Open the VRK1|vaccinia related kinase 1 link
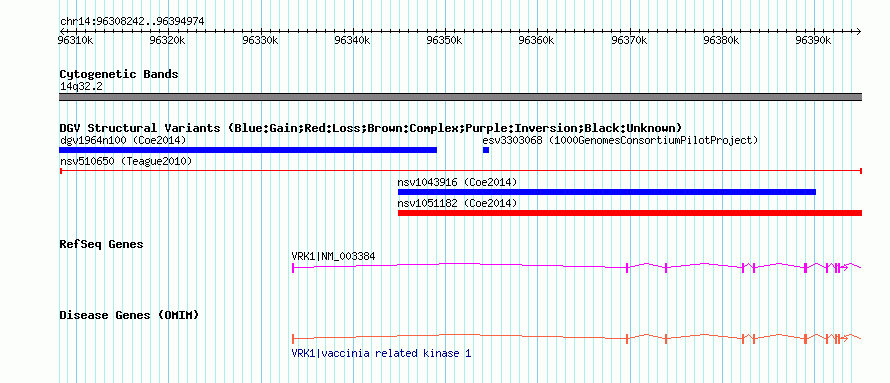Viewport: 890px width, 383px height. (x=381, y=353)
